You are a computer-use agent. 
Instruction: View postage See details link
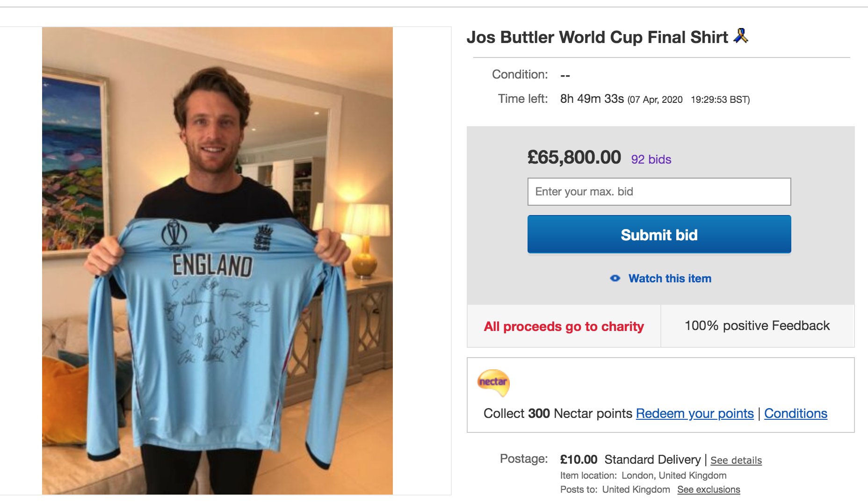(x=736, y=460)
